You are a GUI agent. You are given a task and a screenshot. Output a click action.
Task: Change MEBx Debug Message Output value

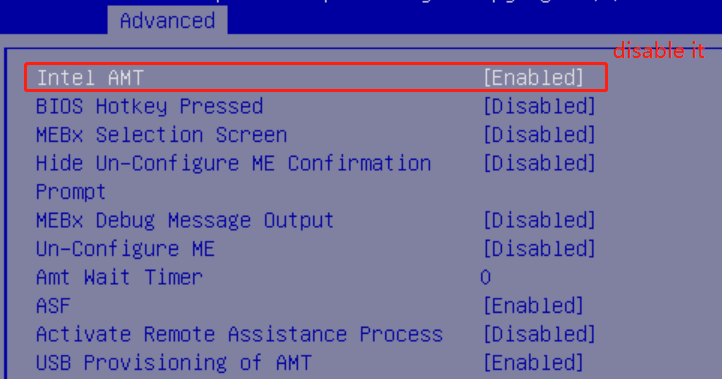pos(539,220)
